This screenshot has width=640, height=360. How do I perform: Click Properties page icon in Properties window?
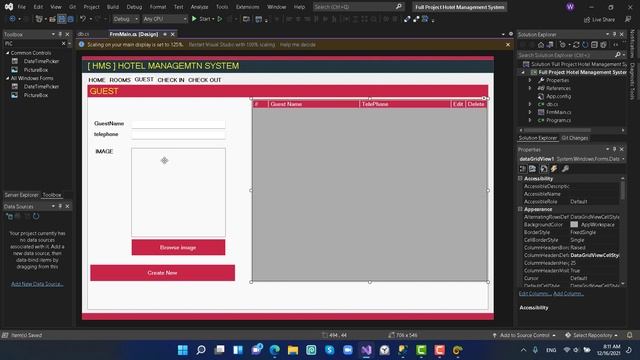click(544, 169)
